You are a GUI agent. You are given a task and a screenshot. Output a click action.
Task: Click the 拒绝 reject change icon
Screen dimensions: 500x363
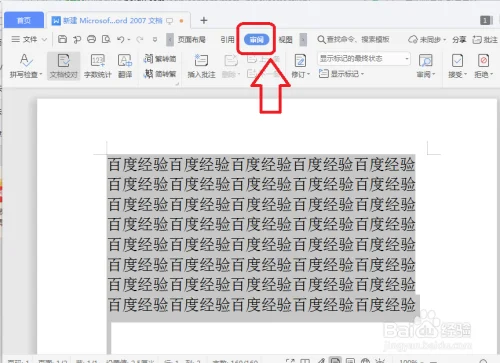tap(483, 61)
